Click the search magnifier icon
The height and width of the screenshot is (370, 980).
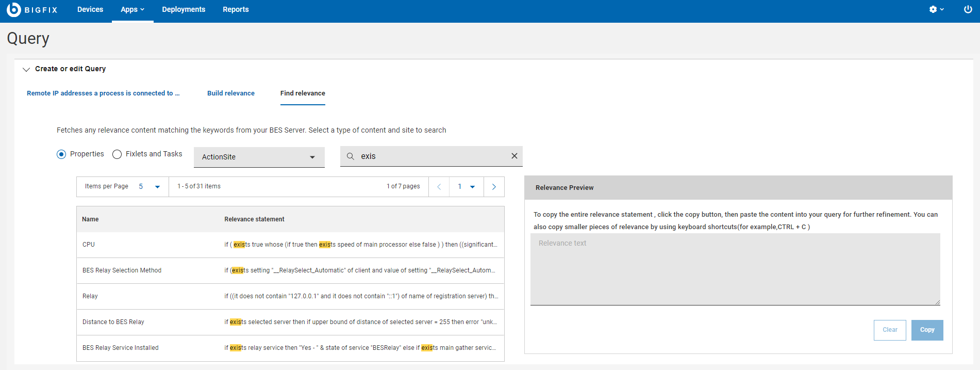coord(351,156)
